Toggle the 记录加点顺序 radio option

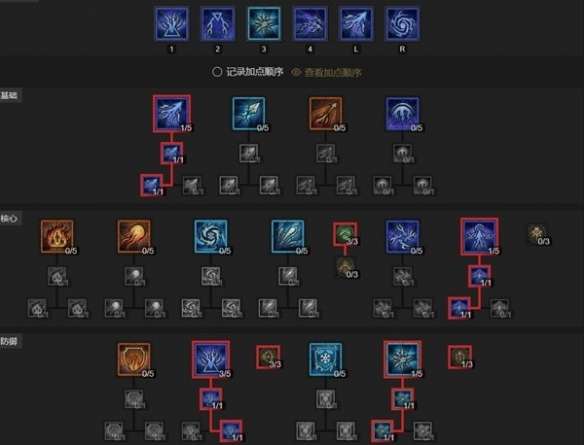tap(247, 72)
